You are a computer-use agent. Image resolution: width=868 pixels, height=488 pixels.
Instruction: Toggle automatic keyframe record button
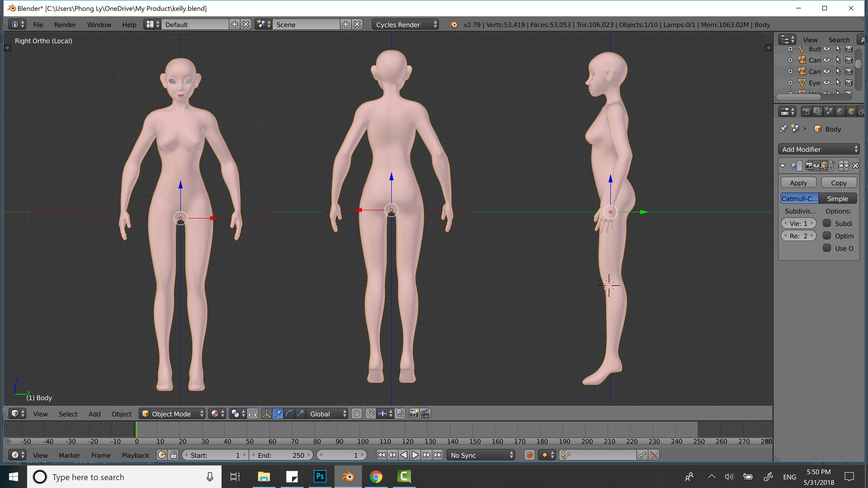[529, 455]
